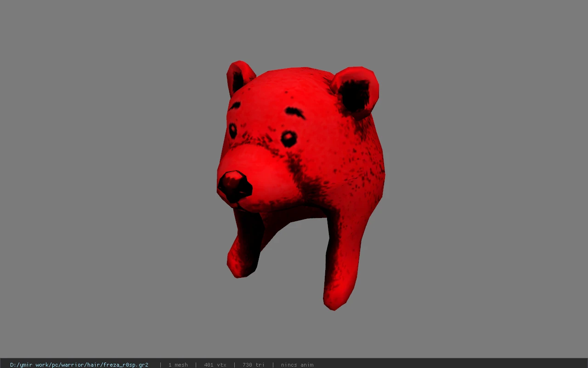Image resolution: width=588 pixels, height=368 pixels.
Task: Click the file path freza_r0sp.gr2 in status bar
Action: (79, 365)
